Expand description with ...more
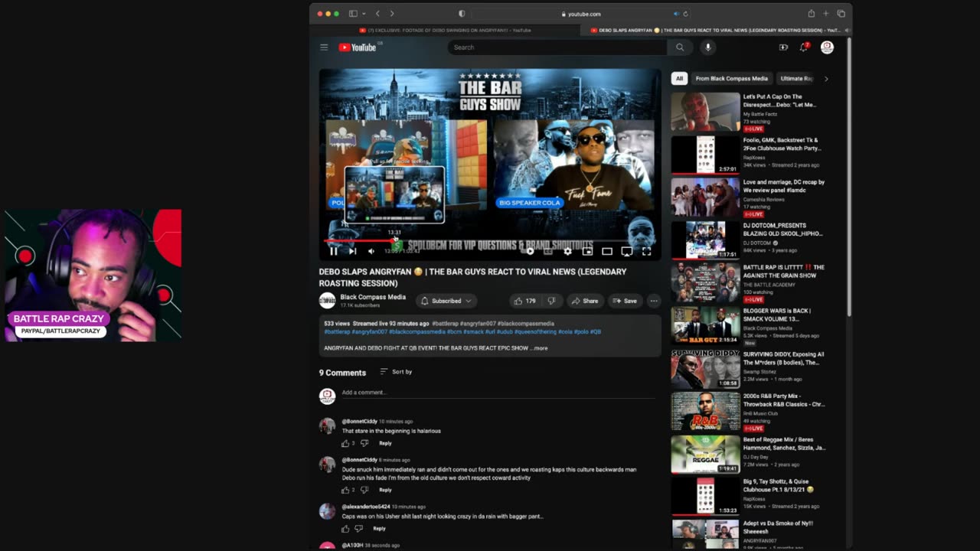The image size is (980, 551). coord(540,348)
